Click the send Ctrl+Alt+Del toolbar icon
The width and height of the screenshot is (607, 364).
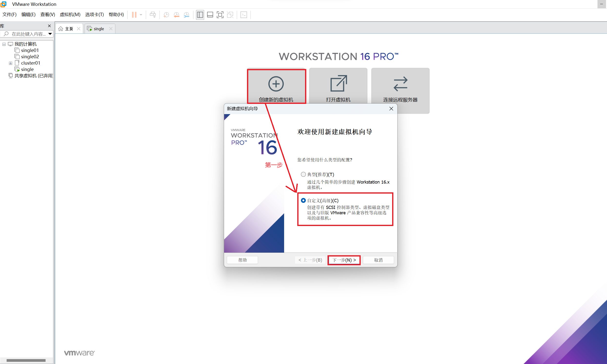pos(153,15)
